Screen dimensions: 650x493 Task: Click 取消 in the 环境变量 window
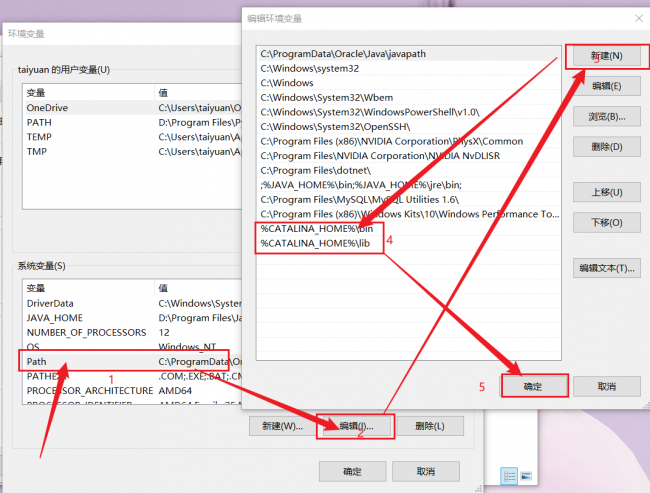click(x=426, y=471)
